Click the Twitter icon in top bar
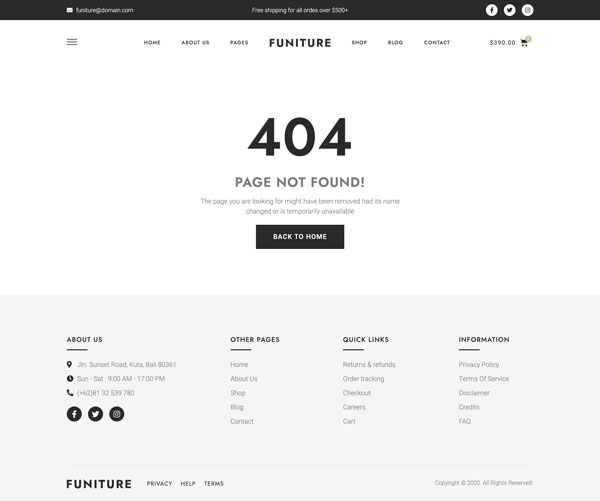This screenshot has width=600, height=501. (x=509, y=10)
